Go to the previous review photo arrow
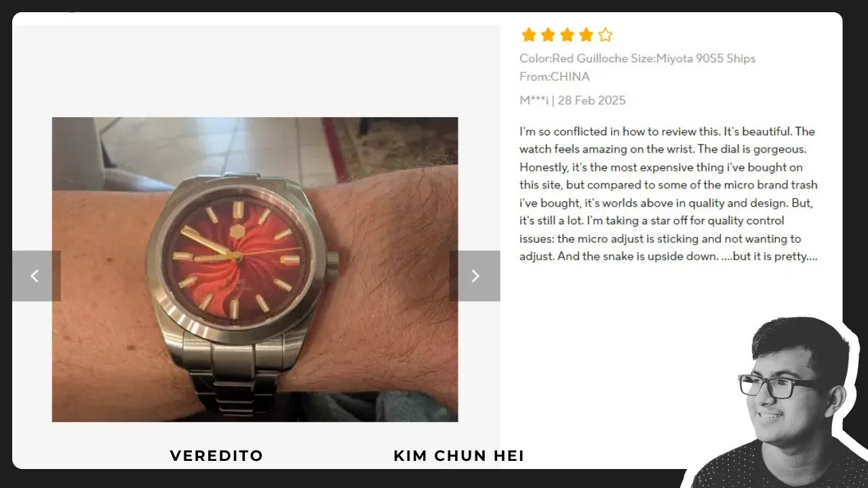Image resolution: width=868 pixels, height=488 pixels. coord(36,276)
